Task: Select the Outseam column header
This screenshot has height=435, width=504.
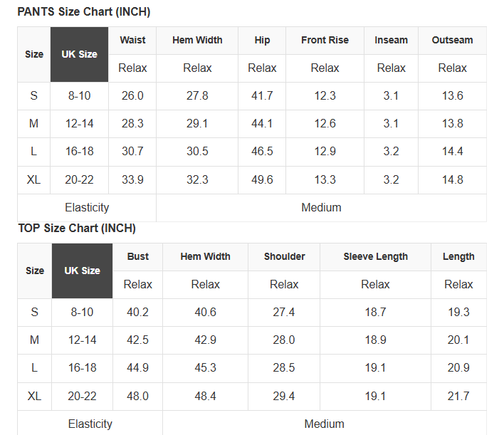Action: click(x=452, y=41)
